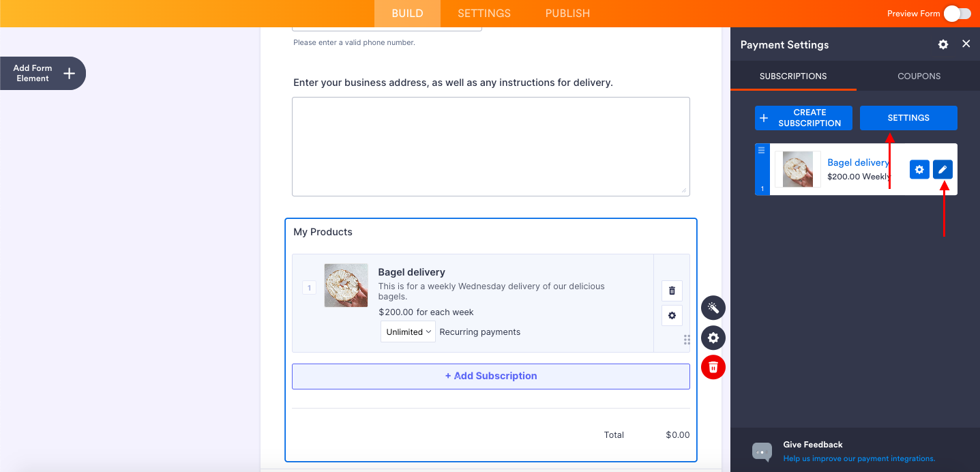Image resolution: width=980 pixels, height=472 pixels.
Task: Click the gear icon on the subscription row
Action: point(919,169)
